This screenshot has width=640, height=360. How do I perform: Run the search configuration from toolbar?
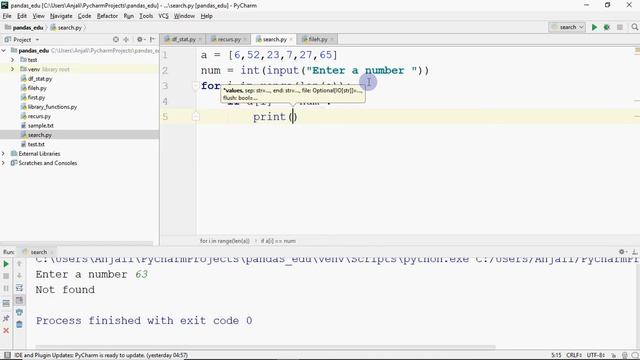[x=594, y=27]
